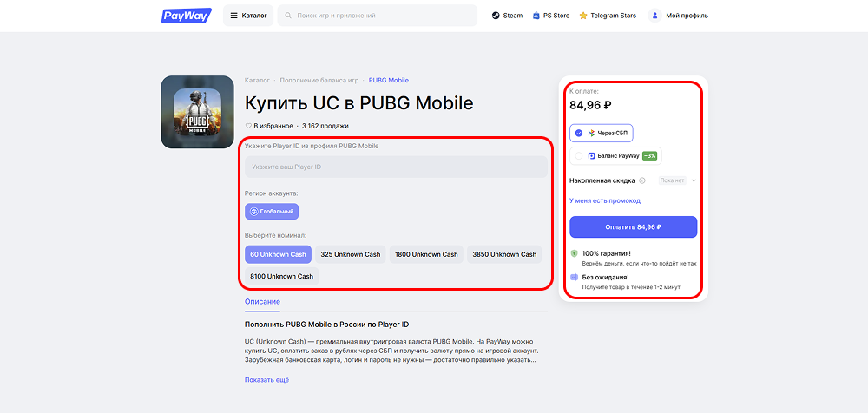
Task: Pick the 8100 Unknown Cash option
Action: (x=282, y=276)
